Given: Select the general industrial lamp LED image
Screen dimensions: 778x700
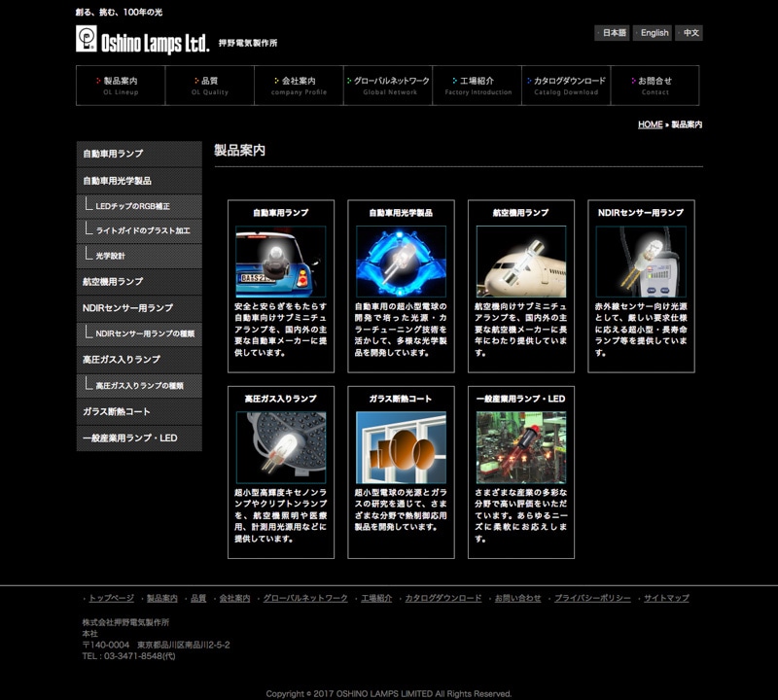Looking at the screenshot, I should click(x=520, y=447).
